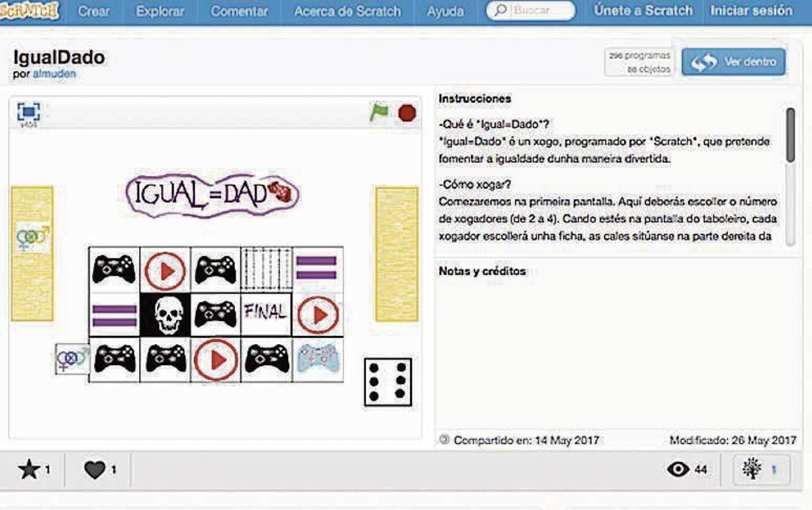Click gender symbols token beside the board

(x=72, y=359)
